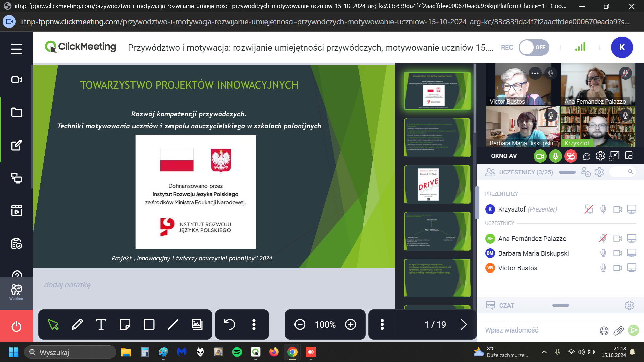Grant Victor Bustos screen sharing icon
Screen dimensions: 644x362
point(632,268)
